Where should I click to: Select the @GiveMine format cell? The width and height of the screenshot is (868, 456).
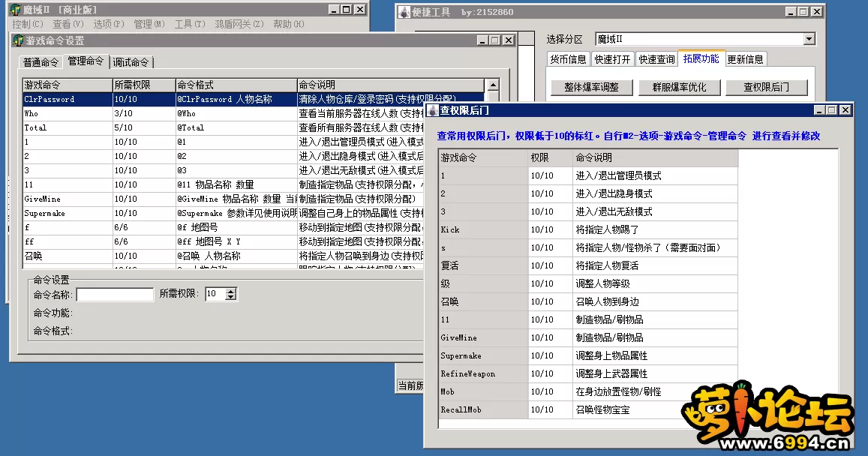pos(236,199)
